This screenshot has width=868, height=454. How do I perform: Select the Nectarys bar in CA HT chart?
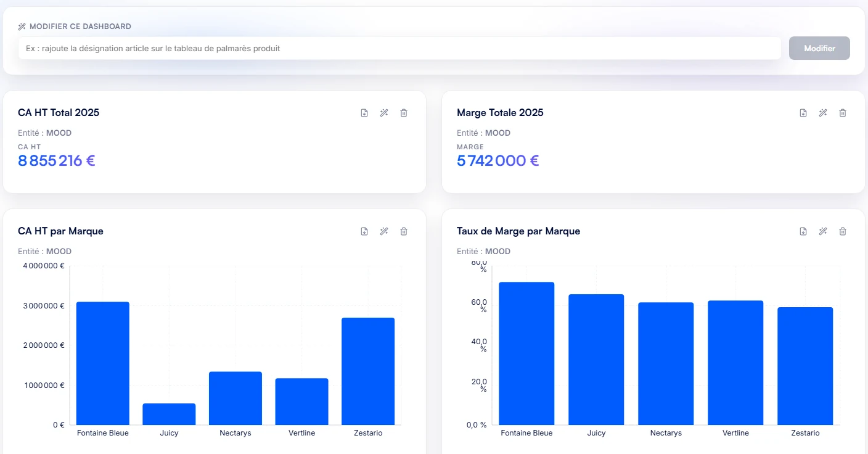(235, 398)
